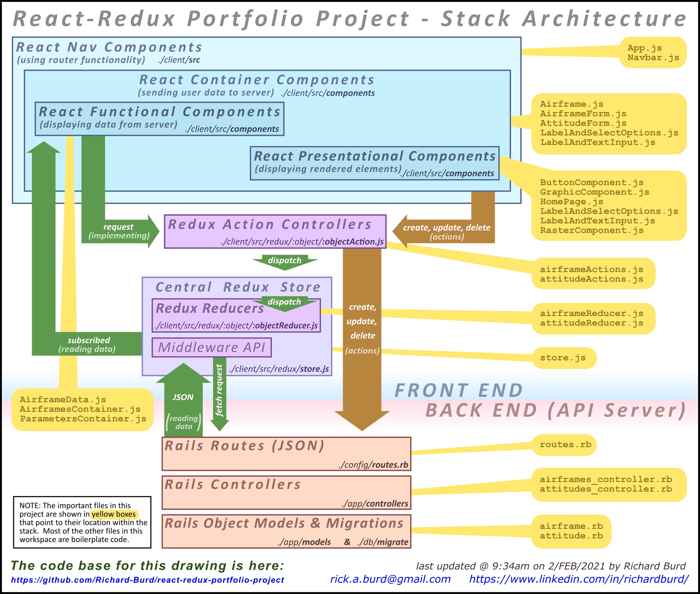
Task: Click the :objectAction.js path text
Action: pyautogui.click(x=353, y=241)
